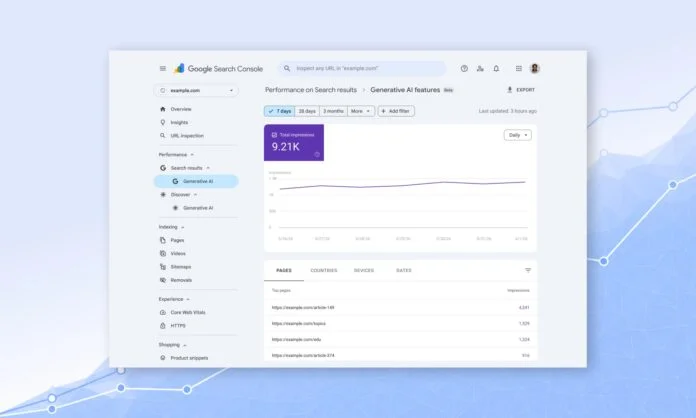This screenshot has width=696, height=418.
Task: Click the Generative AI features Beta badge
Action: tap(448, 90)
